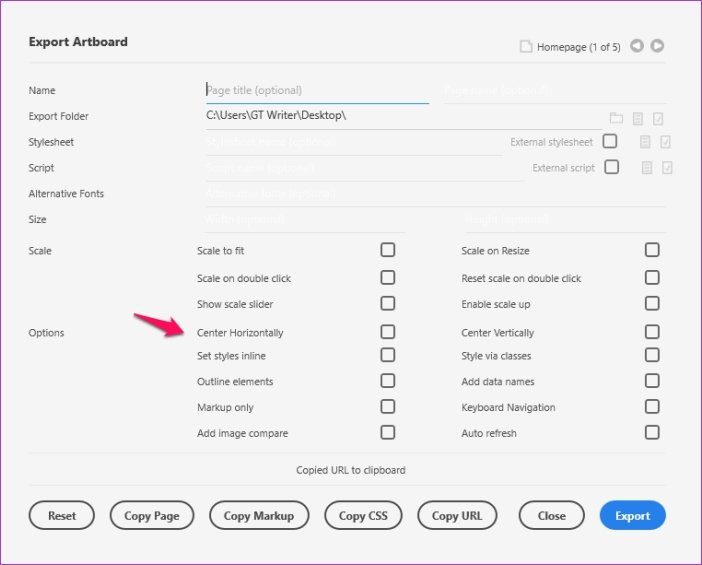Click the Page title input field
Image resolution: width=702 pixels, height=565 pixels.
(317, 90)
